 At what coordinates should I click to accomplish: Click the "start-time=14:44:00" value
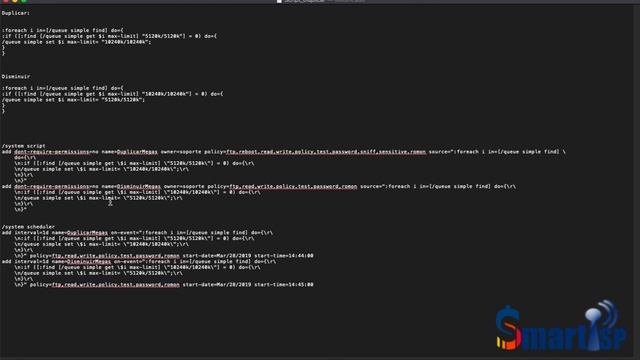284,256
